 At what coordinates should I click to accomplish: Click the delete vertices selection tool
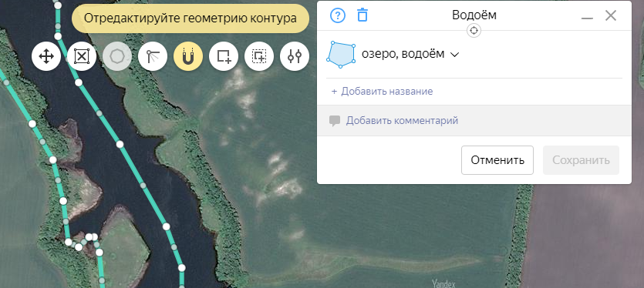[82, 56]
